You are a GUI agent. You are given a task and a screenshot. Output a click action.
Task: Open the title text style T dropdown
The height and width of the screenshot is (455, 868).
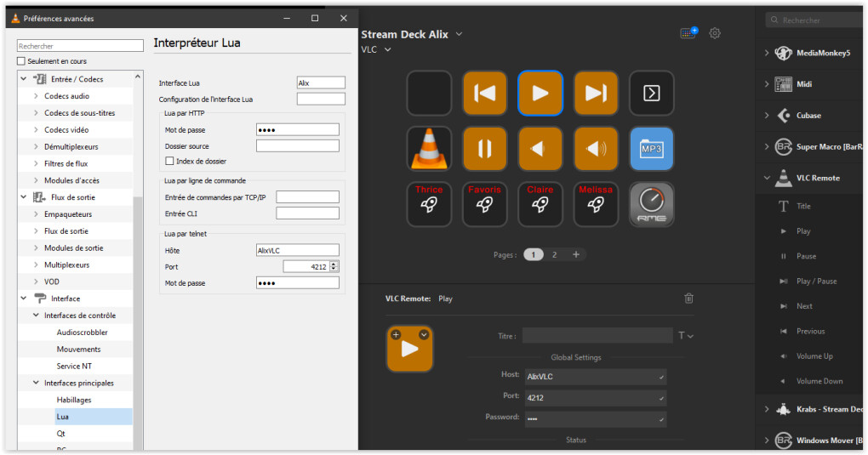click(686, 335)
